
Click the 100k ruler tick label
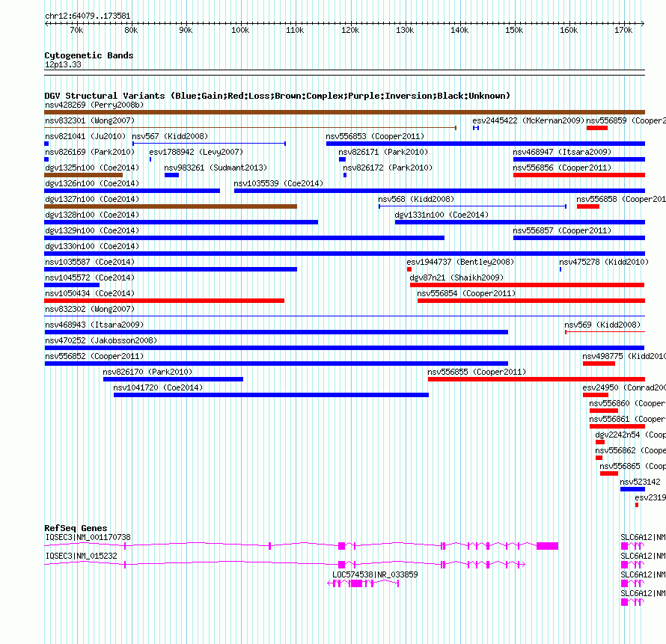[240, 31]
